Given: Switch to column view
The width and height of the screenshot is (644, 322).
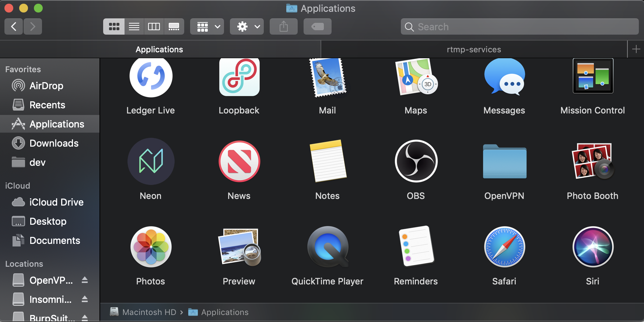Looking at the screenshot, I should pos(154,27).
